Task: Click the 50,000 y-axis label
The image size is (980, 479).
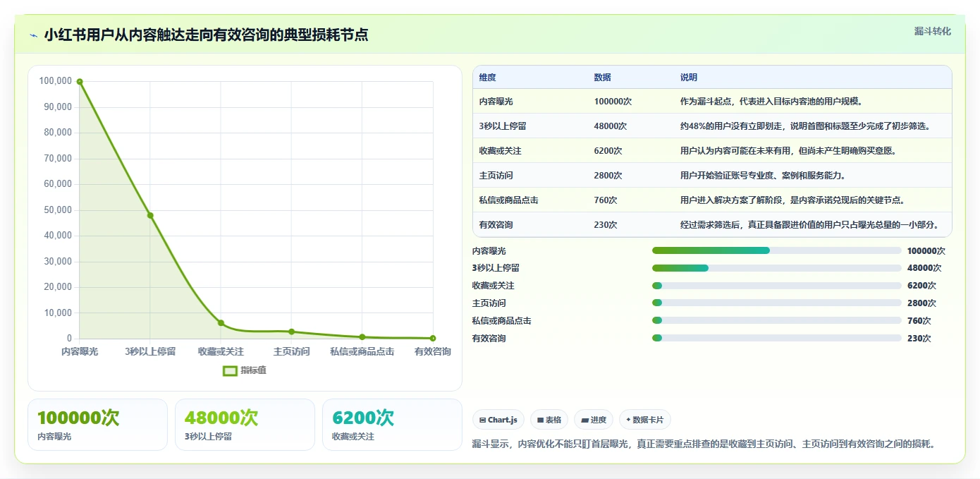Action: pos(57,210)
